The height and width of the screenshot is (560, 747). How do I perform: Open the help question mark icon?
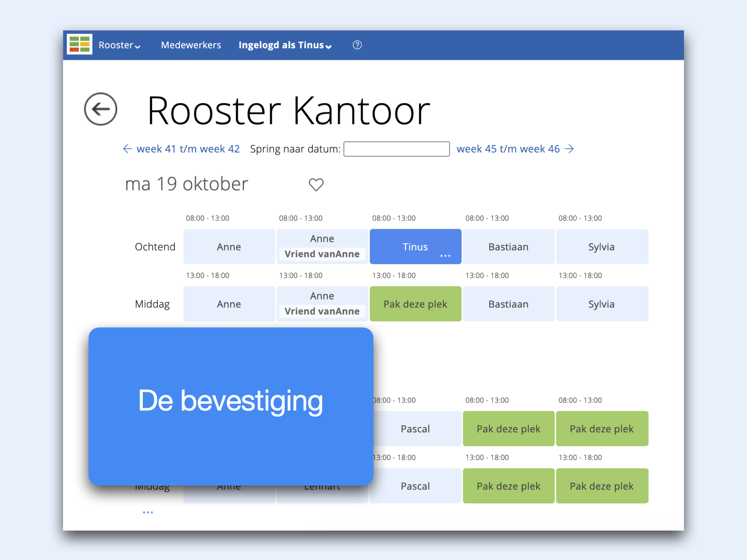(x=357, y=45)
